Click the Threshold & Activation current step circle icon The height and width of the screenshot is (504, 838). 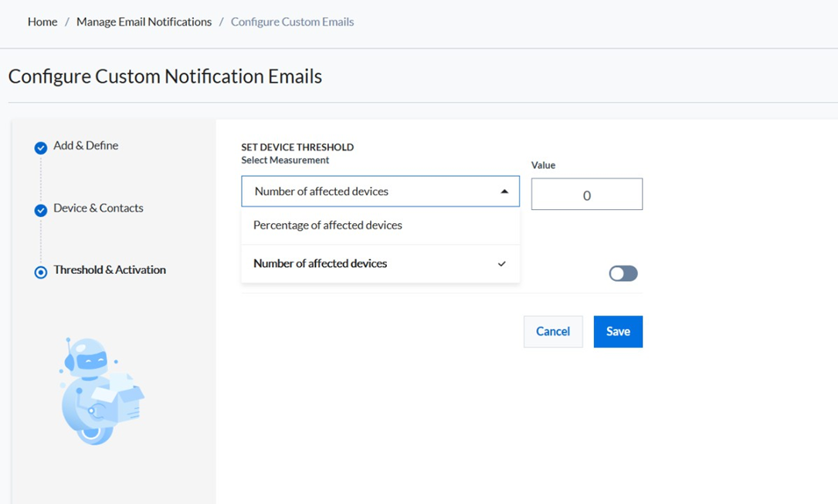[x=41, y=272]
